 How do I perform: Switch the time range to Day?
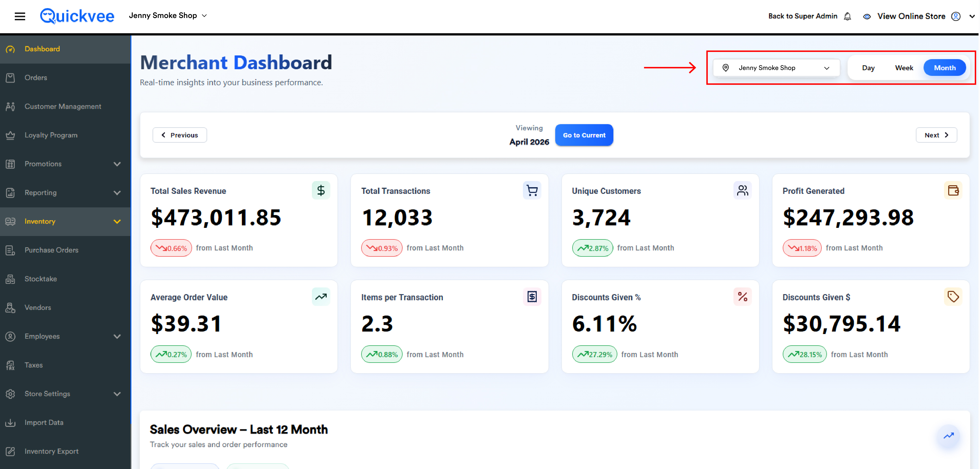point(868,68)
